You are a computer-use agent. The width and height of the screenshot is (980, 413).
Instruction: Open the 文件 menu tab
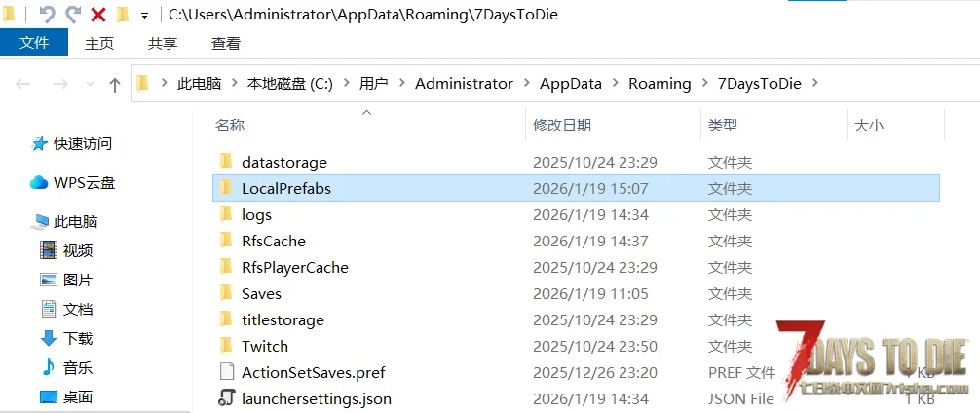[x=34, y=43]
